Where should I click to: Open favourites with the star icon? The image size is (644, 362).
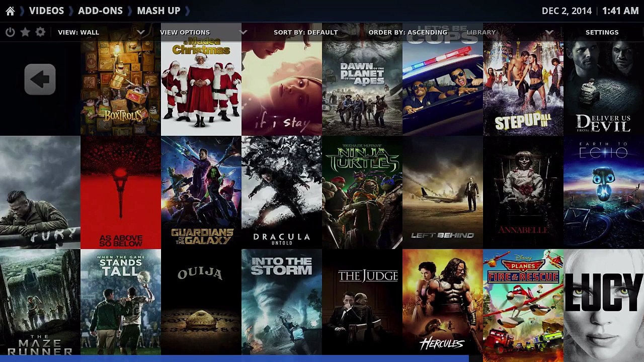coord(25,32)
